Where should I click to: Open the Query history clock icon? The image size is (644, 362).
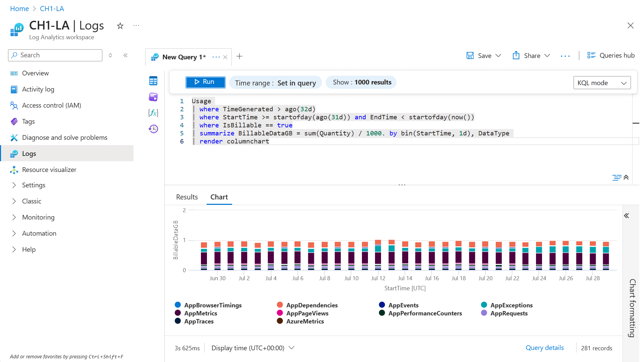coord(153,129)
